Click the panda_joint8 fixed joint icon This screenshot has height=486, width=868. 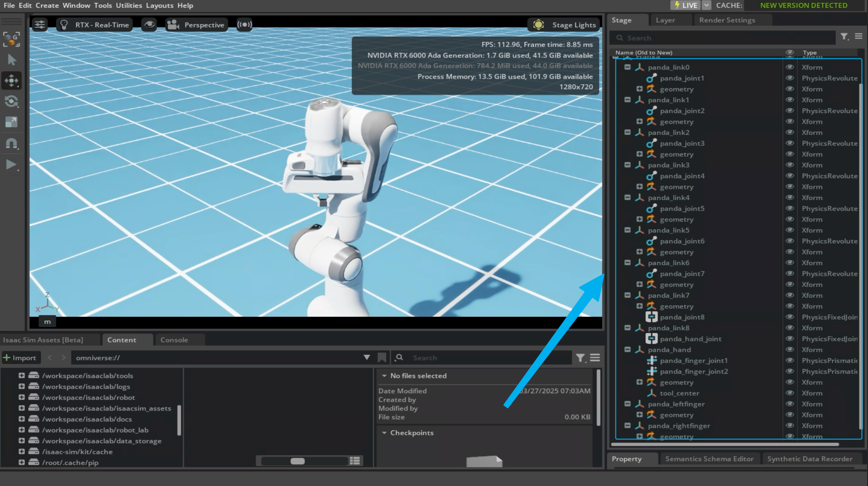tap(652, 317)
